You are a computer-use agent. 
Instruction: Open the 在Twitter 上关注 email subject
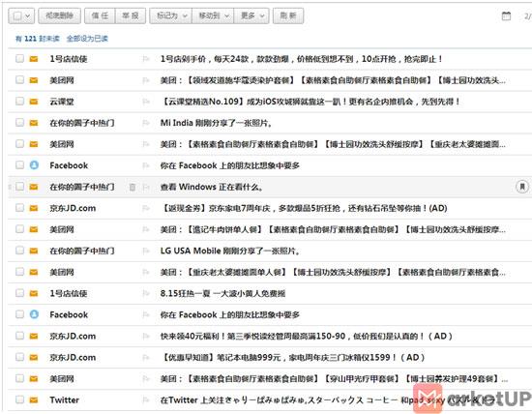(x=327, y=400)
